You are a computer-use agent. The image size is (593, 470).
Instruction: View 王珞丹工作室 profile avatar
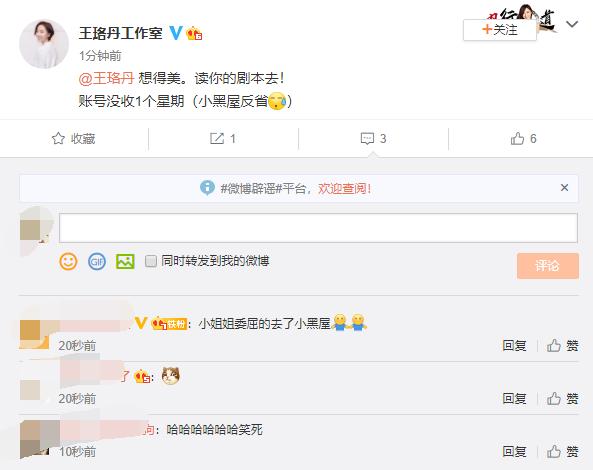(44, 44)
